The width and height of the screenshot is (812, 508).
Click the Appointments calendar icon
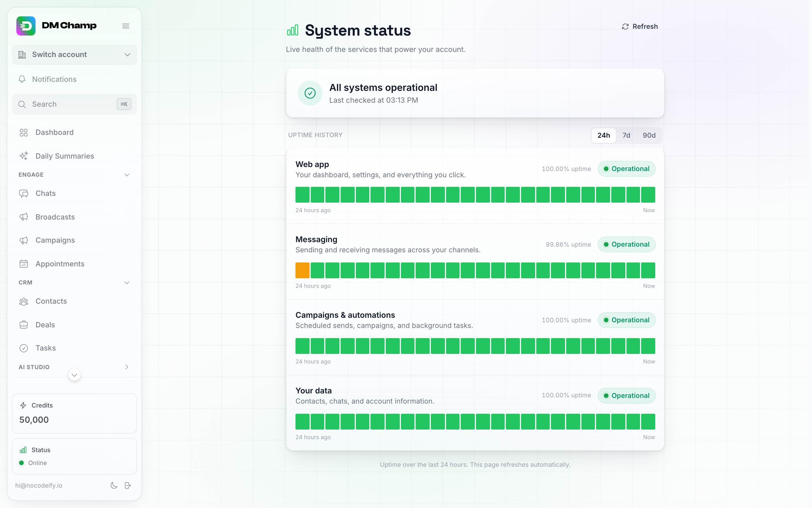click(23, 264)
